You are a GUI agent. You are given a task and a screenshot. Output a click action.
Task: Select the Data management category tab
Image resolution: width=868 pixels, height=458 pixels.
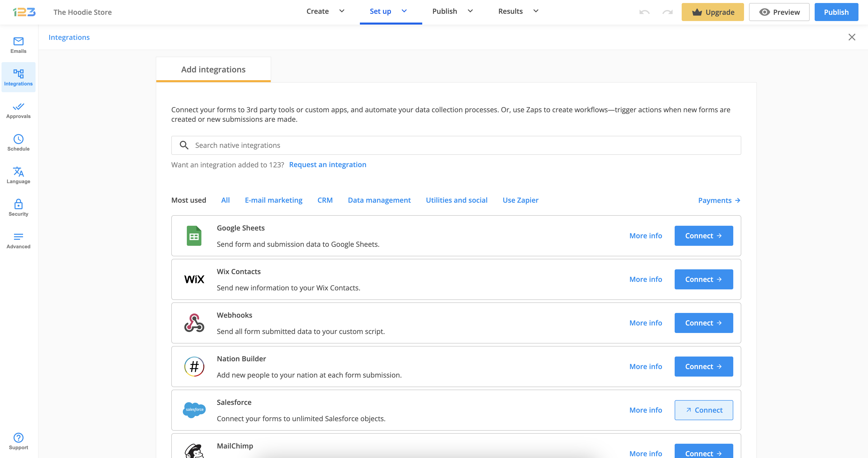coord(379,200)
